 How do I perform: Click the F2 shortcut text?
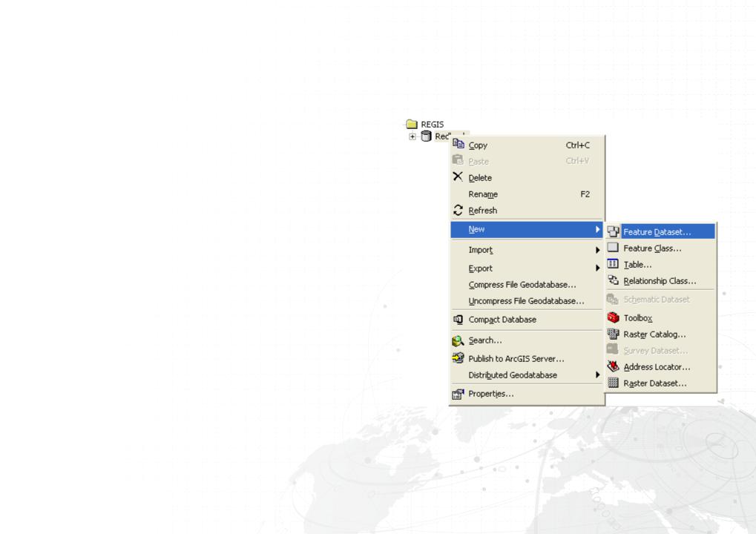point(585,194)
